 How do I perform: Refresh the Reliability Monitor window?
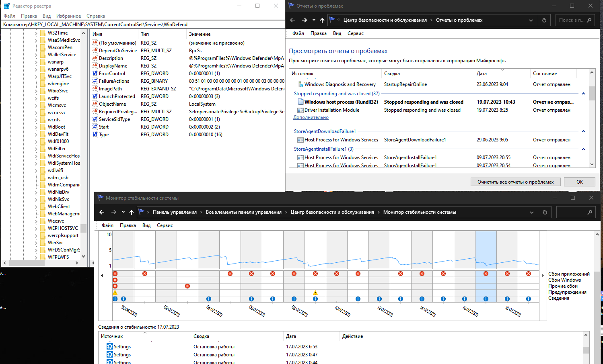pyautogui.click(x=545, y=212)
